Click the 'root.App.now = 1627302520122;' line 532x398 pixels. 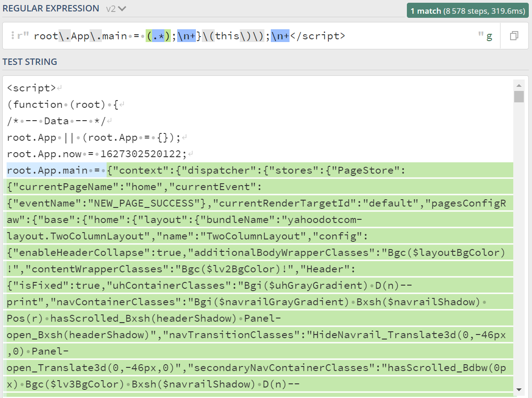click(x=97, y=154)
